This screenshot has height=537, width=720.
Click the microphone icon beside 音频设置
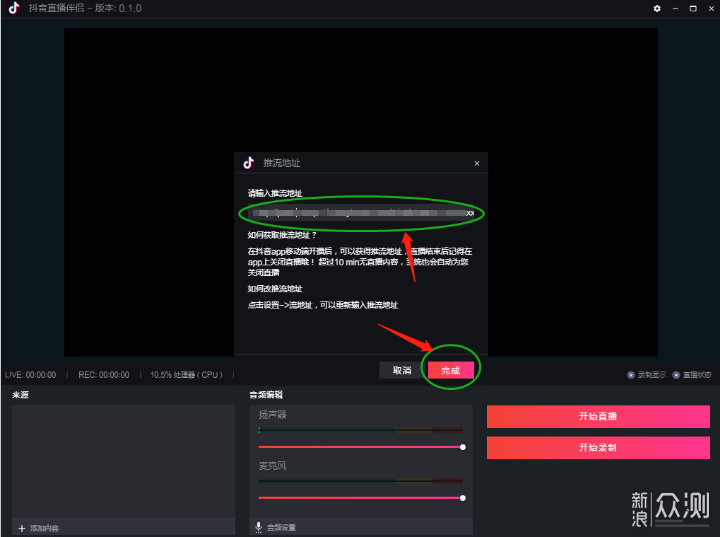(x=259, y=527)
